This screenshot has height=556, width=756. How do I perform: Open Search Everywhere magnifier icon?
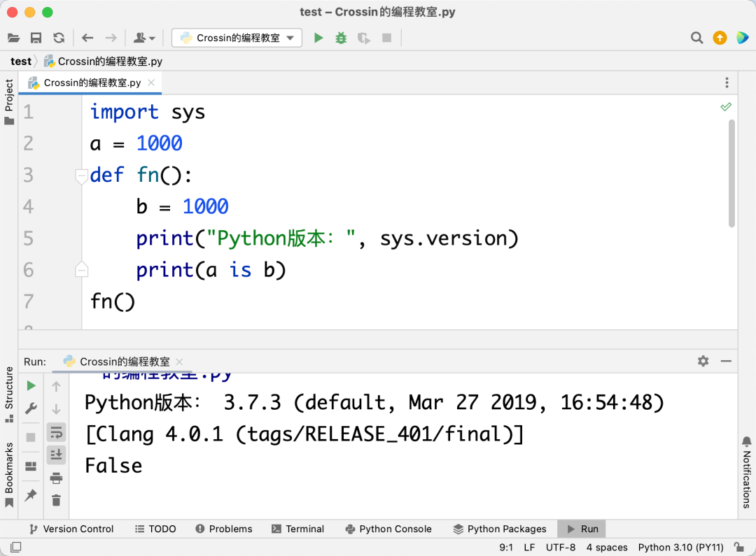click(x=696, y=38)
